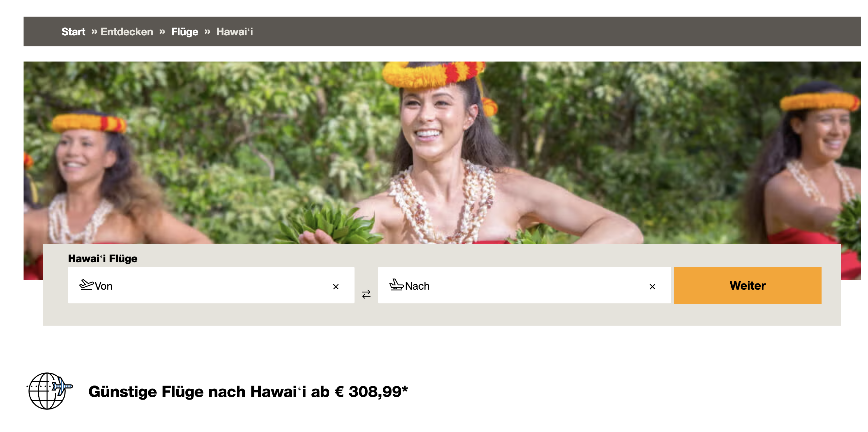The height and width of the screenshot is (432, 868).
Task: Click the hula dancers hero image
Action: pos(442,153)
